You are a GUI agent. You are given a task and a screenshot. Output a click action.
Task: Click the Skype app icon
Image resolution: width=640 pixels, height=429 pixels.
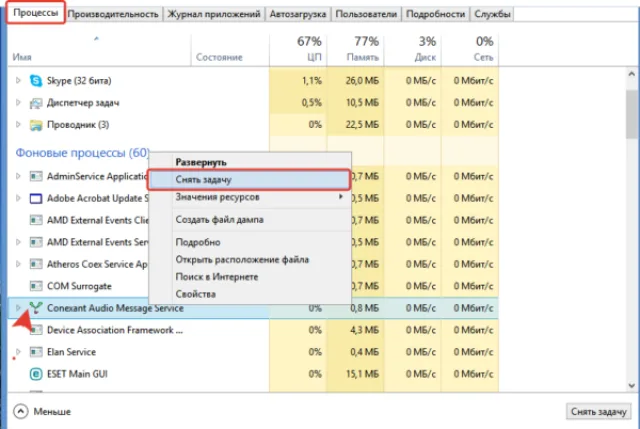click(36, 81)
